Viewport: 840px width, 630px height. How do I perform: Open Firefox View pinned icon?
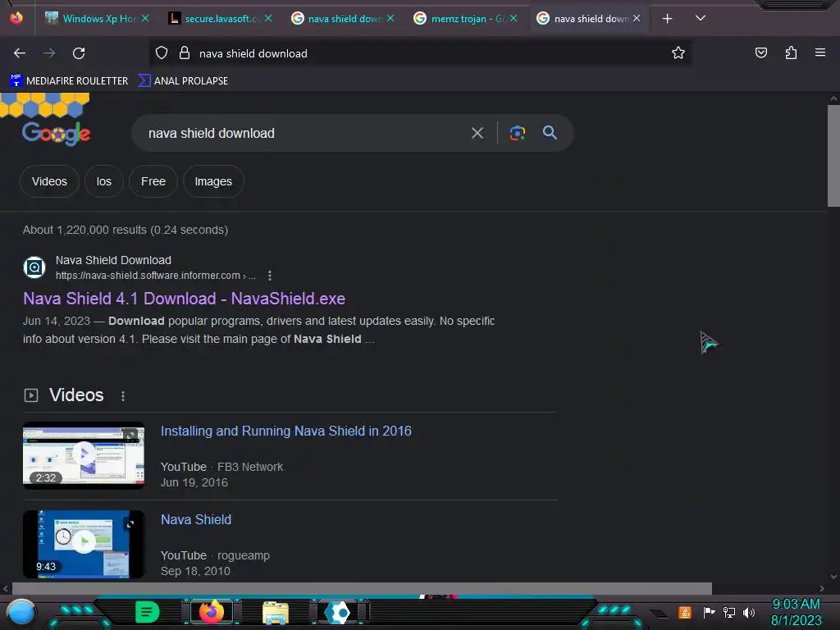(16, 18)
